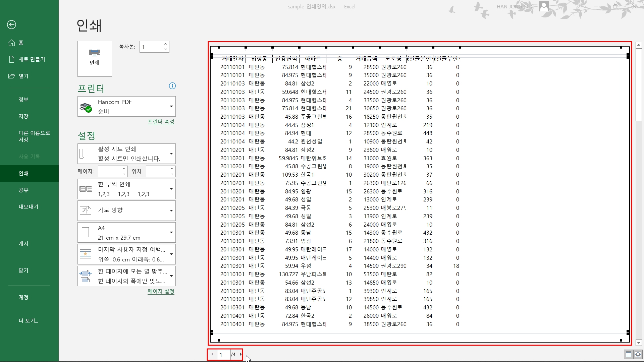Open the A4 paper size dropdown

[126, 232]
